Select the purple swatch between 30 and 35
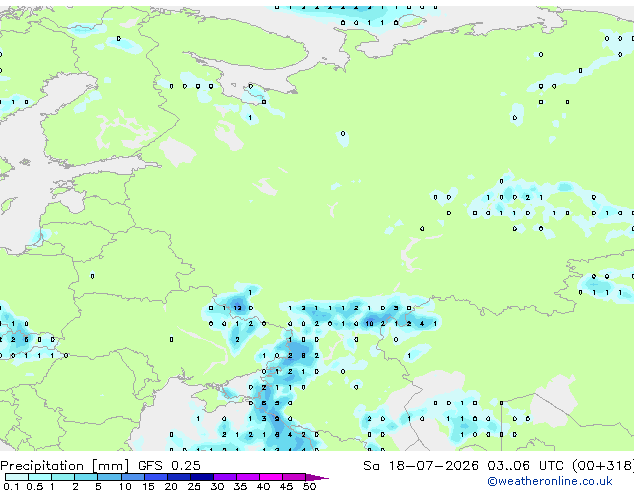The width and height of the screenshot is (634, 490). click(224, 477)
